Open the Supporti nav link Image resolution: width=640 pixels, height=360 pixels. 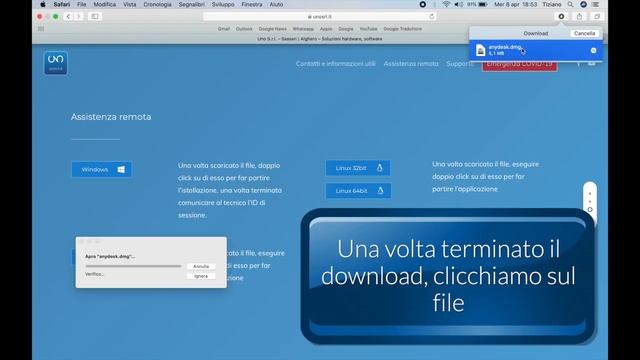point(459,64)
